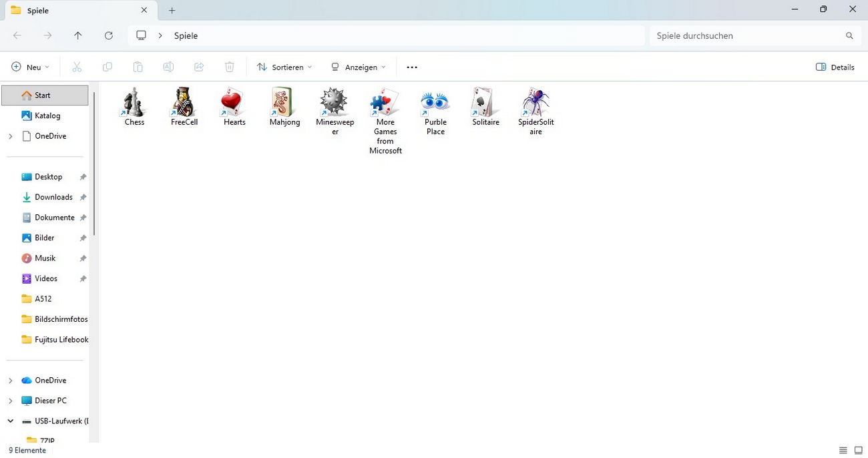Switch to details list view in status bar
Viewport: 868px width, 458px height.
coord(843,451)
